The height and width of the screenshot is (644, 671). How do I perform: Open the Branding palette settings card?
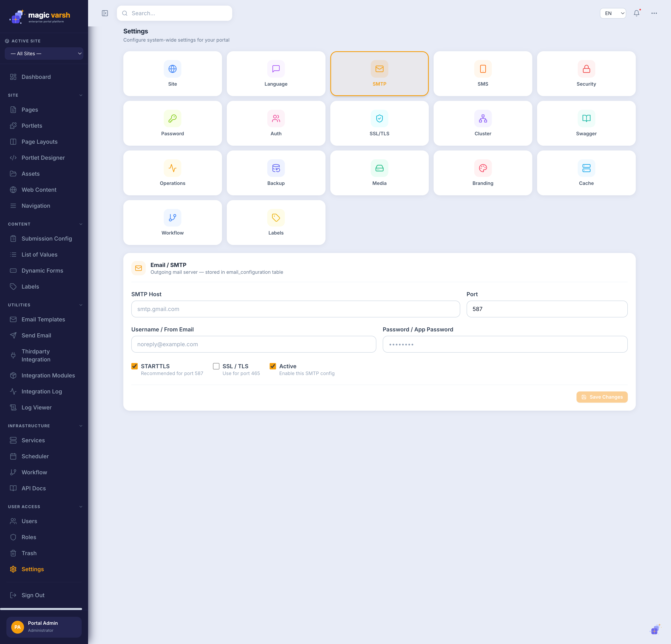point(483,173)
